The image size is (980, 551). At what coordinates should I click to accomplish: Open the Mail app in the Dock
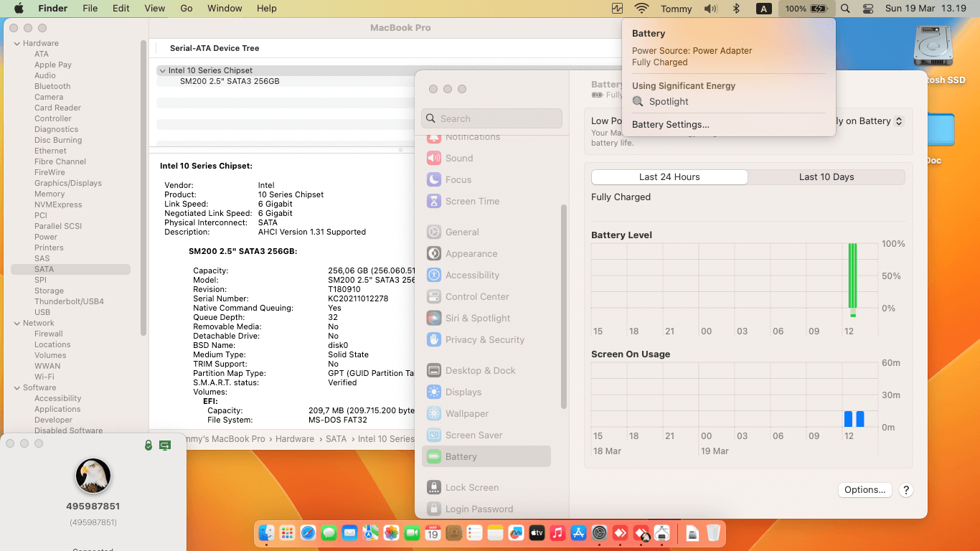point(349,533)
